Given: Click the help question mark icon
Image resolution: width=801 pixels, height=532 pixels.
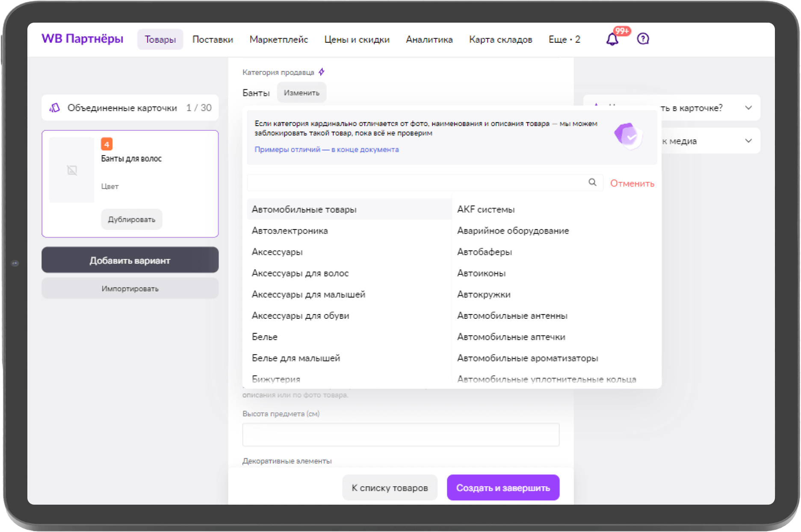Looking at the screenshot, I should coord(643,39).
